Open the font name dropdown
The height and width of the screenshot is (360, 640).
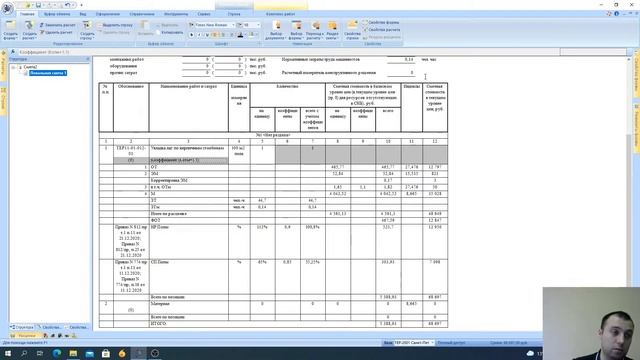click(x=233, y=25)
